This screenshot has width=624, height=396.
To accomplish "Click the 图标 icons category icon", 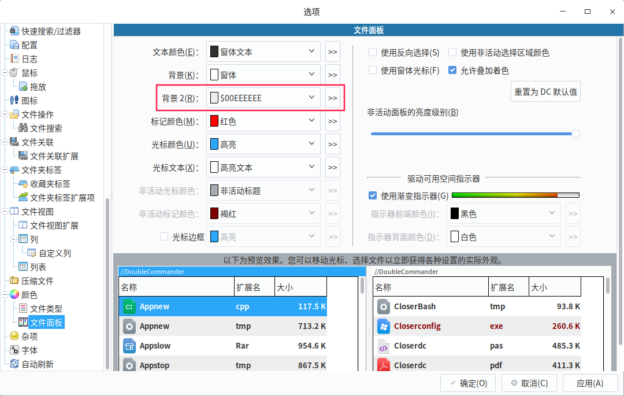I will [14, 100].
